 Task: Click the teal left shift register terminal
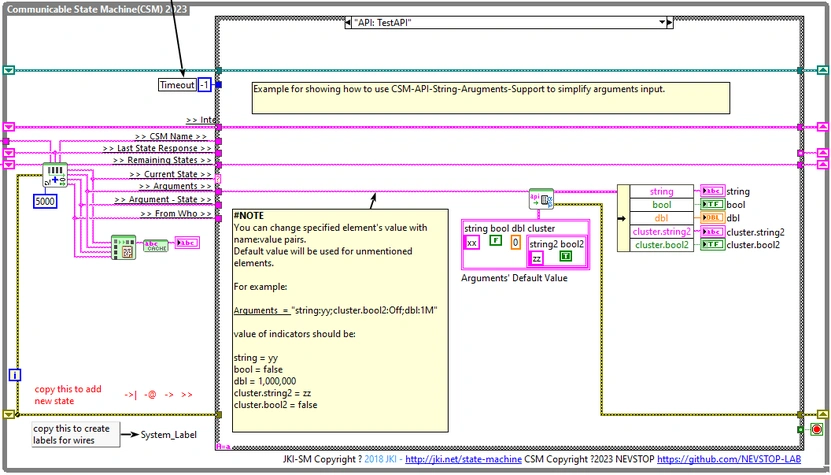pos(8,70)
